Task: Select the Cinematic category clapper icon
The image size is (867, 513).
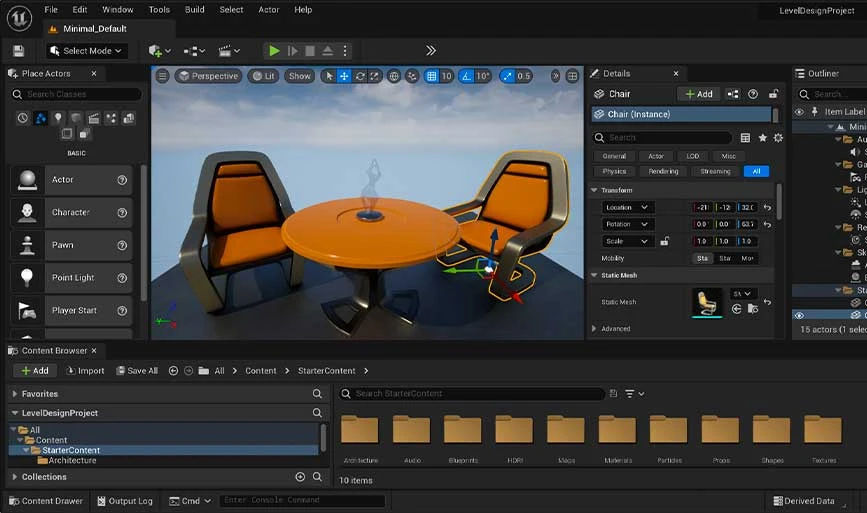Action: point(93,118)
